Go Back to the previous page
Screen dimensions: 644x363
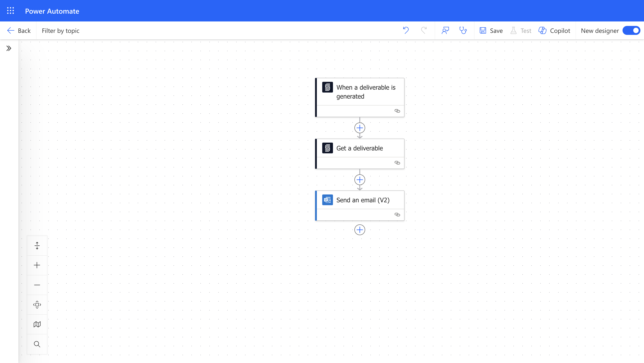[x=19, y=30]
